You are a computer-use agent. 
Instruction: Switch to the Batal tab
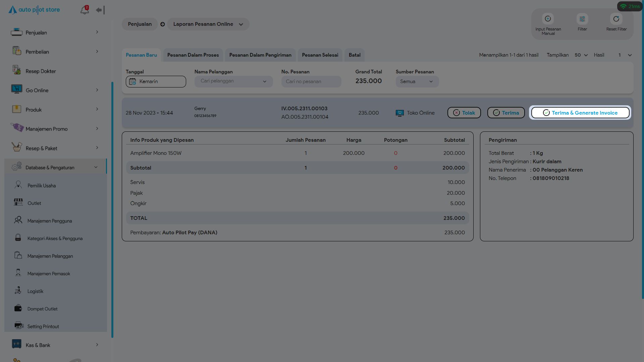[x=354, y=55]
